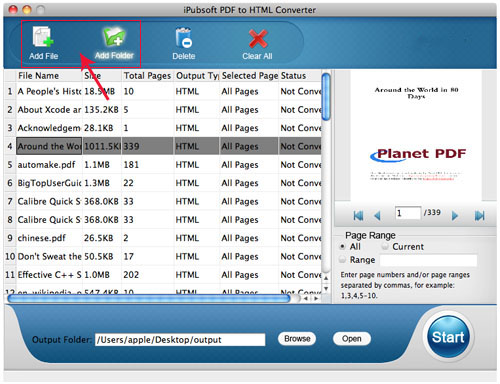Viewport: 500px width, 384px height.
Task: Click the vertical scrollbar thumb of file list
Action: pyautogui.click(x=327, y=97)
